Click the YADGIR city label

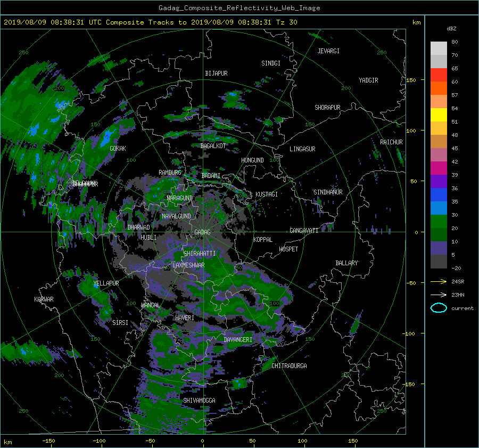pos(368,80)
